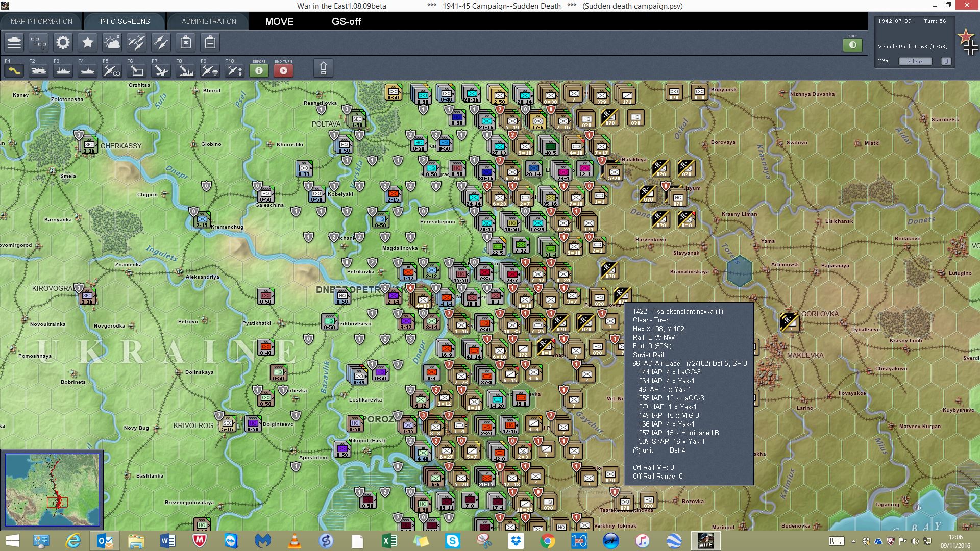Click the red END TURN button
This screenshot has height=551, width=980.
coord(284,70)
